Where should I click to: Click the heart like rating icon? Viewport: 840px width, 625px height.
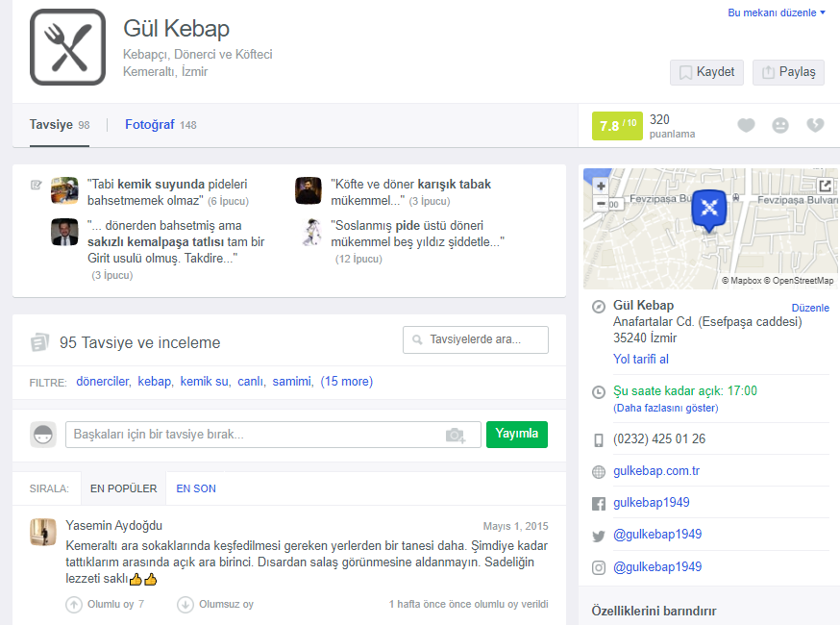click(x=746, y=126)
